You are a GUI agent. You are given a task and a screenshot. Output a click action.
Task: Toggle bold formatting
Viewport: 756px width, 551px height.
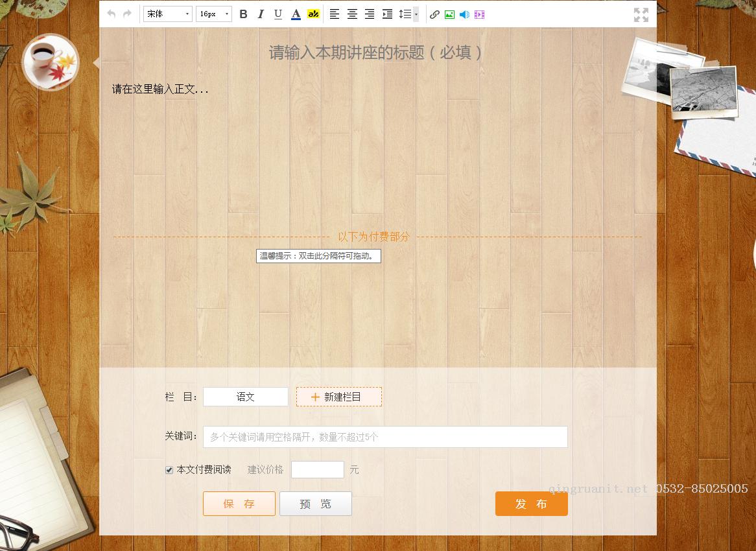243,14
